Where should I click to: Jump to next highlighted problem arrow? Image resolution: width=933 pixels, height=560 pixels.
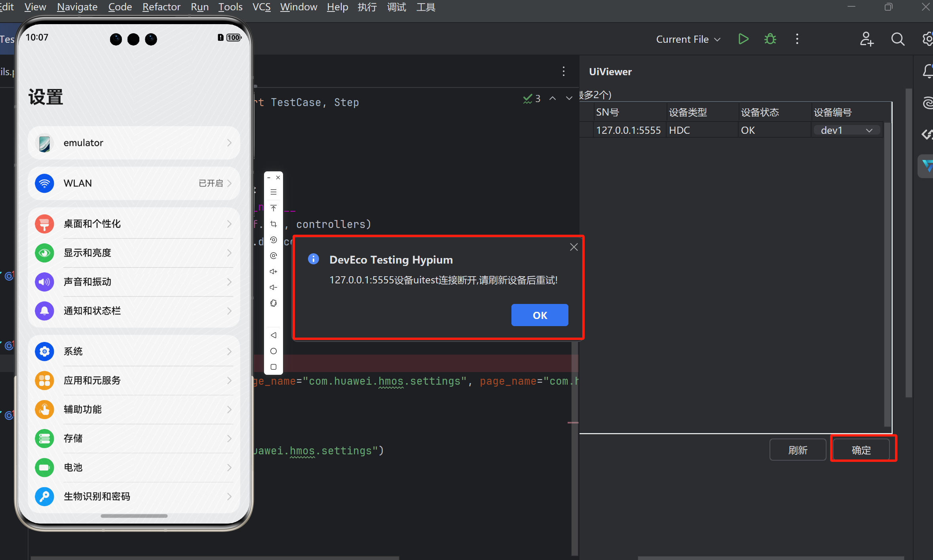(x=569, y=99)
